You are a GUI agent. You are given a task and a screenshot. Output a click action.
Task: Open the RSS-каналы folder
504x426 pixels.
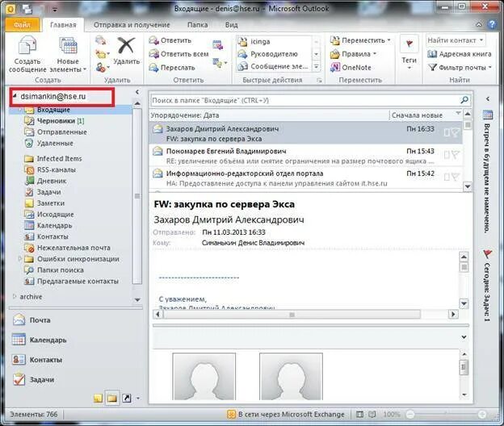pos(50,169)
